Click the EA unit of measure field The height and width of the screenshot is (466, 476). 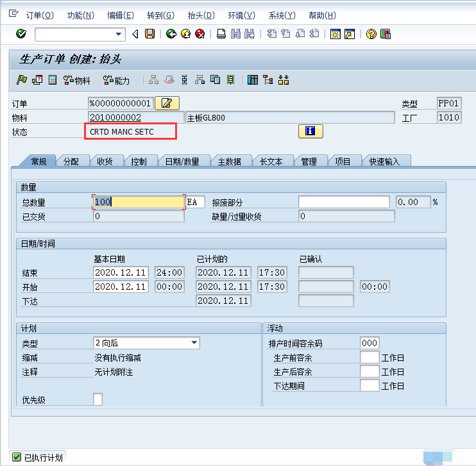(196, 202)
